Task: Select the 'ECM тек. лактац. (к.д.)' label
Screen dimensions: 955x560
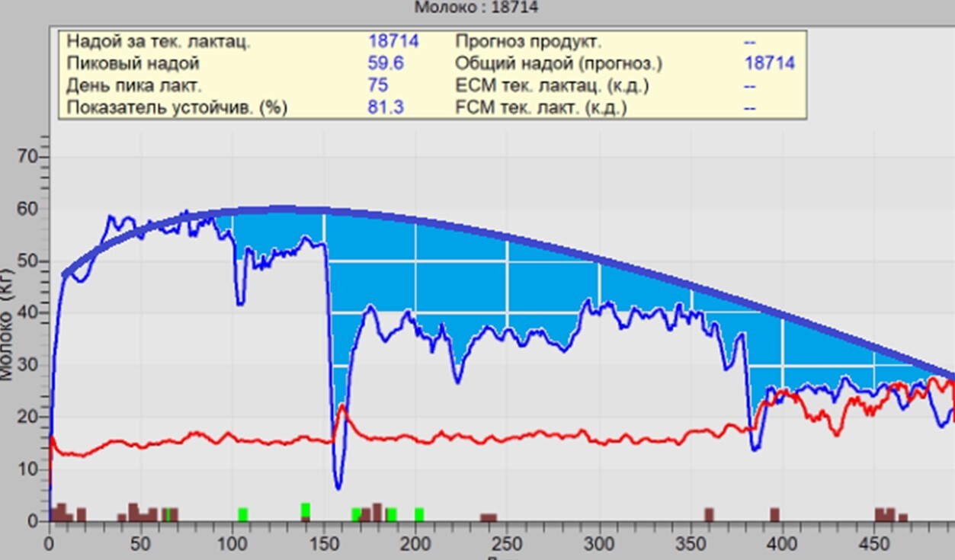Action: point(552,85)
